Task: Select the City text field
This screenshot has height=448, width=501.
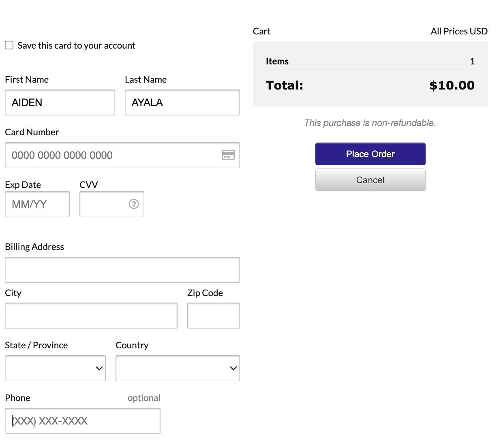Action: [x=91, y=316]
